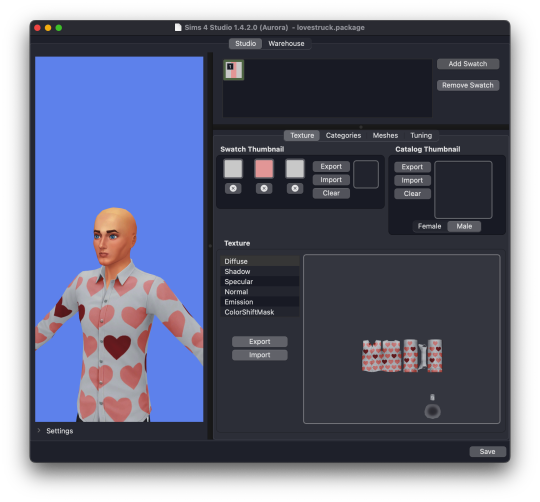Select the ColorShiftMask texture row
The image size is (540, 502).
tap(260, 312)
